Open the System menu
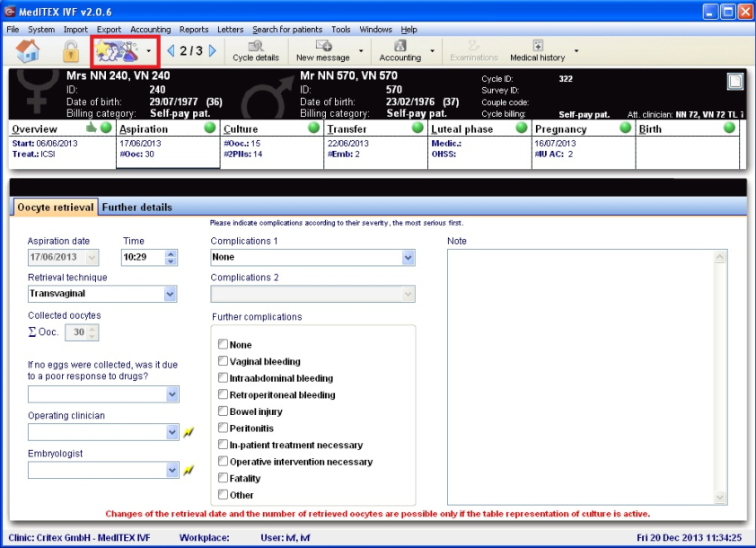The image size is (756, 548). [41, 30]
